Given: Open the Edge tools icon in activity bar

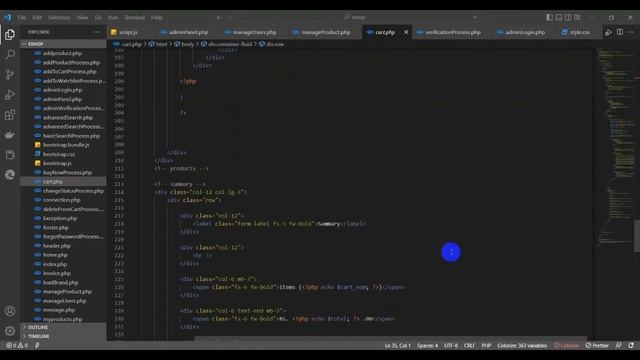Looking at the screenshot, I should (10, 175).
